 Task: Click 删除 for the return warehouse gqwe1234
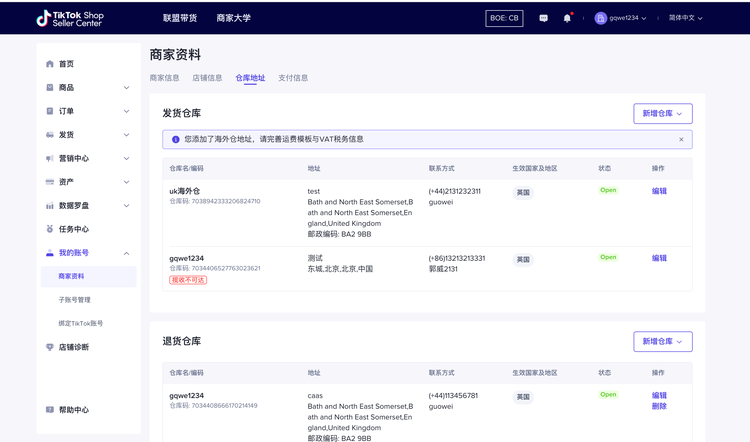tap(659, 406)
